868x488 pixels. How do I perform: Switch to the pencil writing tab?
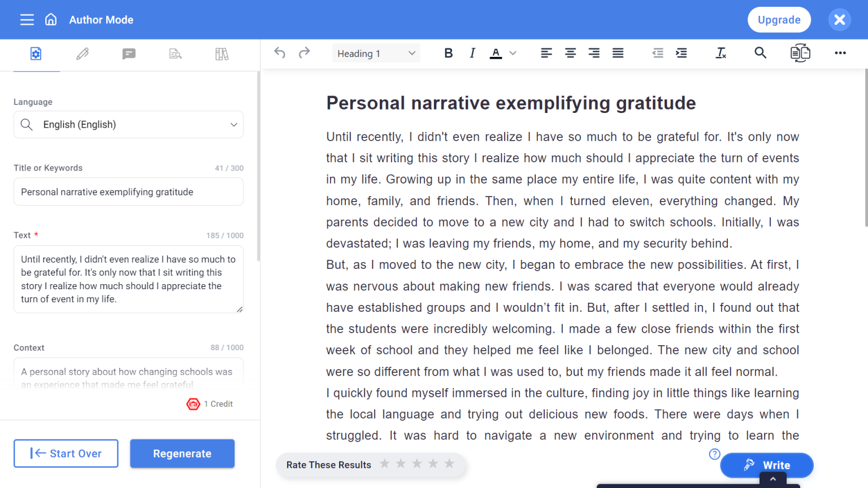pos(83,54)
